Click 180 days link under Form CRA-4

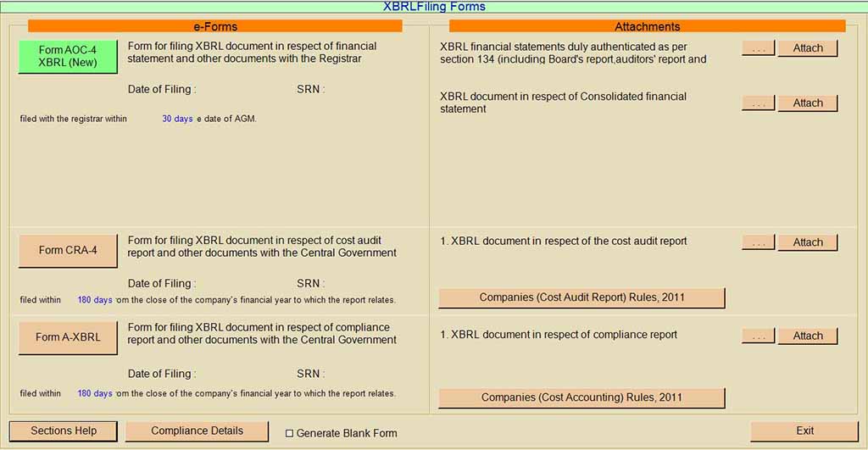[x=95, y=300]
